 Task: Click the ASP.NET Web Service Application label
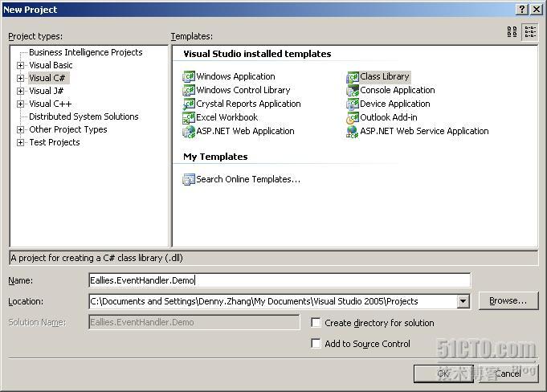[424, 131]
